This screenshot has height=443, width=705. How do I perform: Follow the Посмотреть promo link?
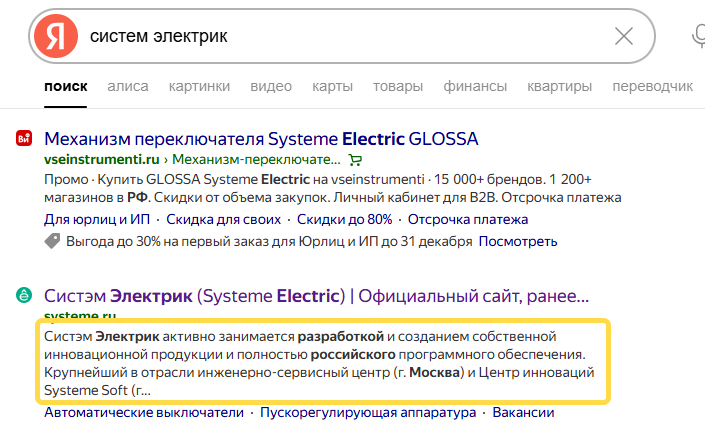click(x=518, y=242)
